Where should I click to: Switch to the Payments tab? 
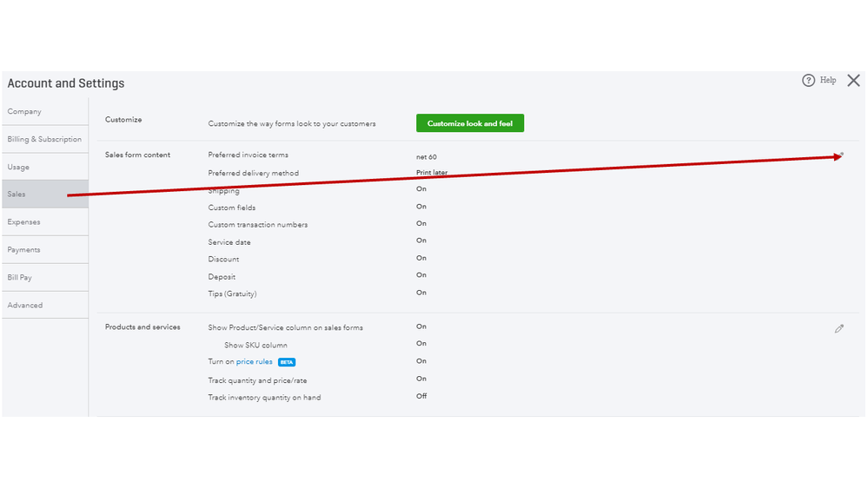(x=24, y=250)
